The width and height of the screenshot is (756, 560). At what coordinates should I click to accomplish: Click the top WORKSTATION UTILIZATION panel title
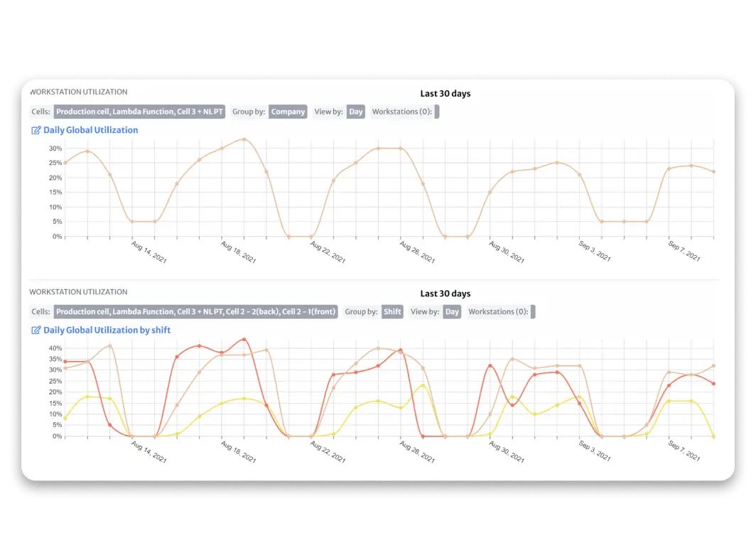click(x=78, y=92)
